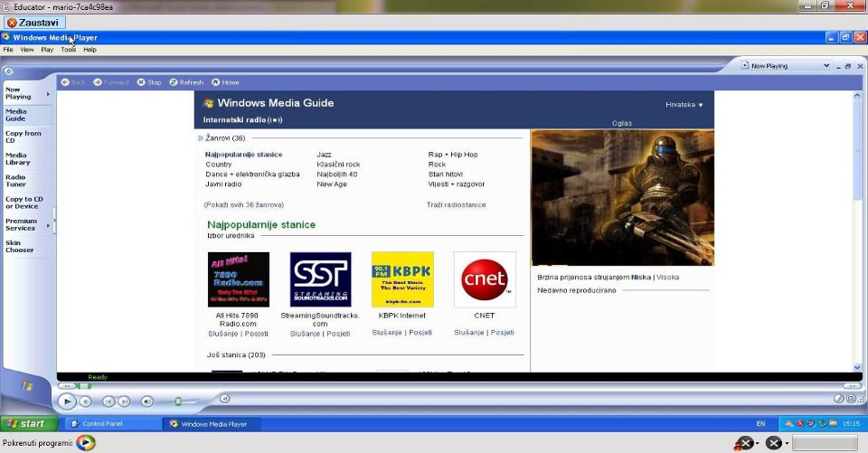Click the KBPK Internet logo
Image resolution: width=868 pixels, height=453 pixels.
(402, 279)
